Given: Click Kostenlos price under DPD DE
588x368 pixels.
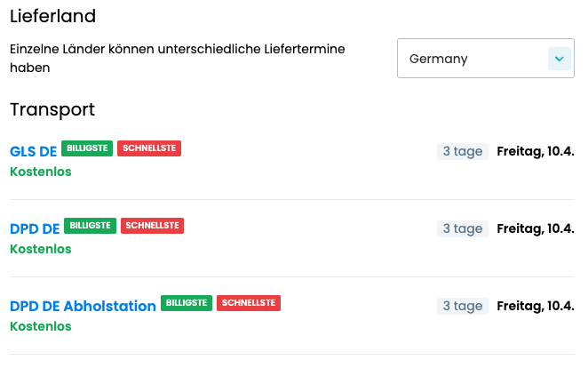Looking at the screenshot, I should (40, 249).
